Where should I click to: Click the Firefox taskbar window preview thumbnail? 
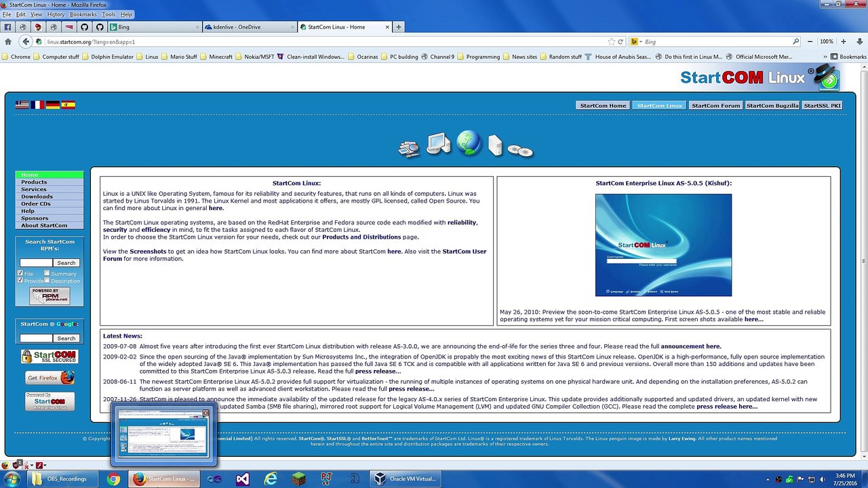163,435
